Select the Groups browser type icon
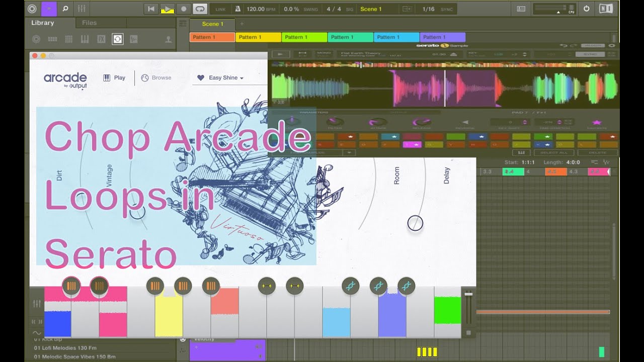Screen dimensions: 644x362 coord(52,39)
